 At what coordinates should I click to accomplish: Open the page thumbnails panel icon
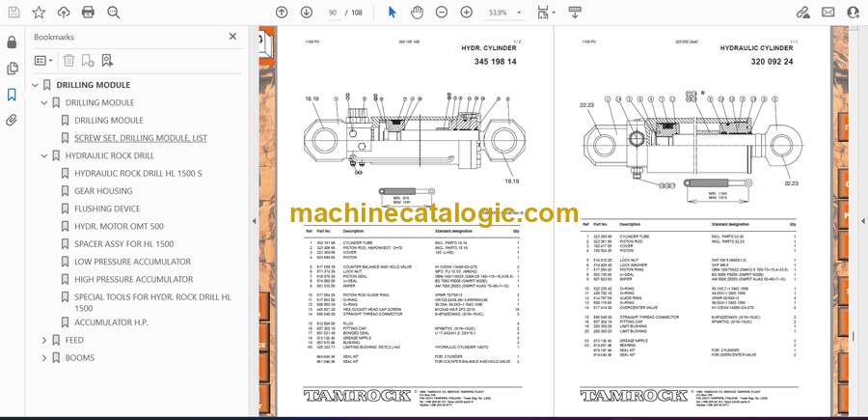pos(12,69)
